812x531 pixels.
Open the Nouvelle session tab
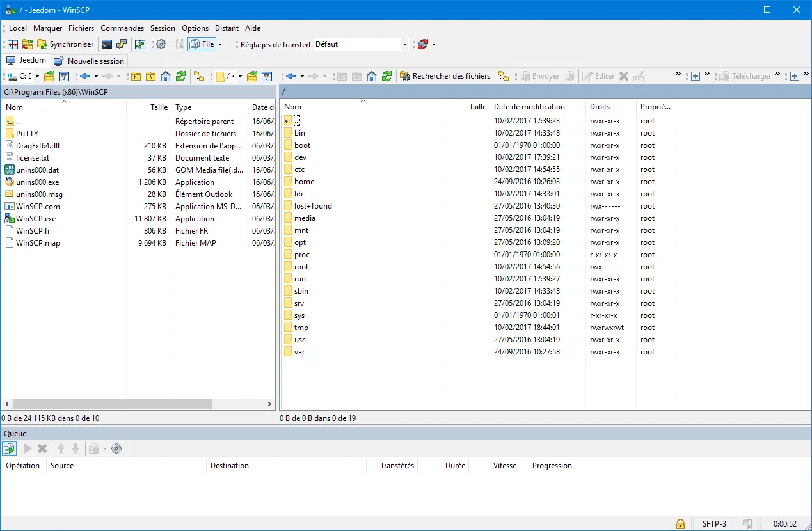[89, 61]
